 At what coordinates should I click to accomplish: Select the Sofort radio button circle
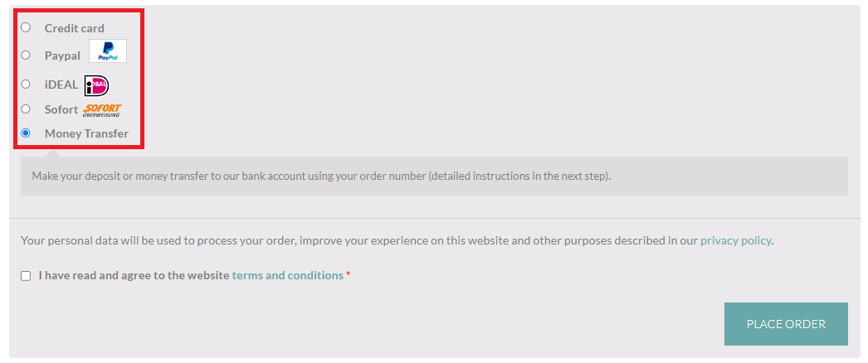26,109
